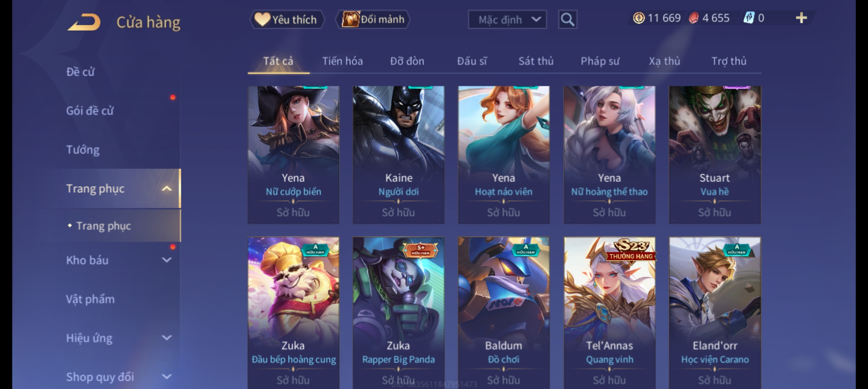Tap the gold coin balance icon
Viewport: 868px width, 389px height.
638,18
